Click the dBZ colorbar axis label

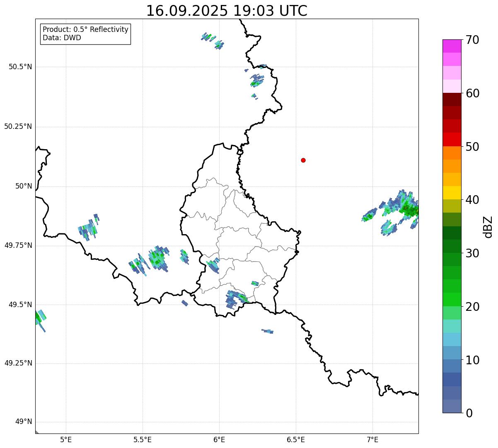(x=488, y=227)
